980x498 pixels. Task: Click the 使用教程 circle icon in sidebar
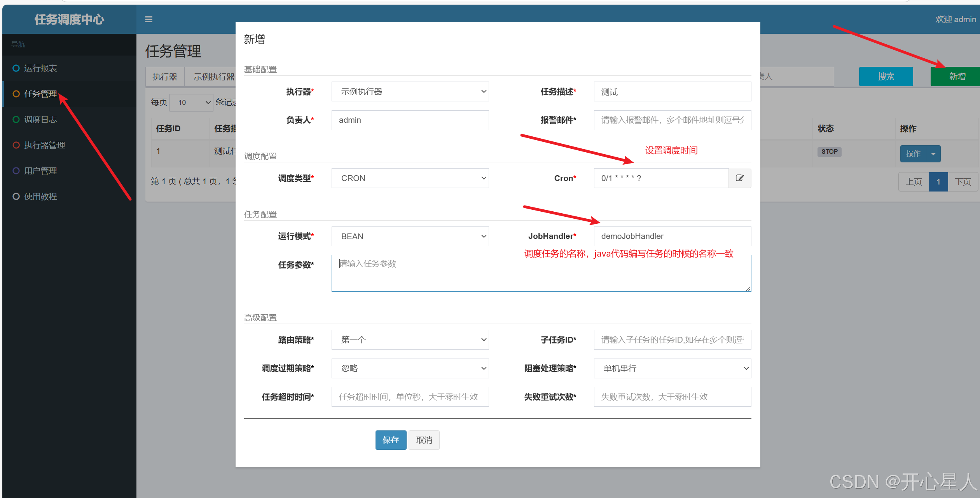16,197
